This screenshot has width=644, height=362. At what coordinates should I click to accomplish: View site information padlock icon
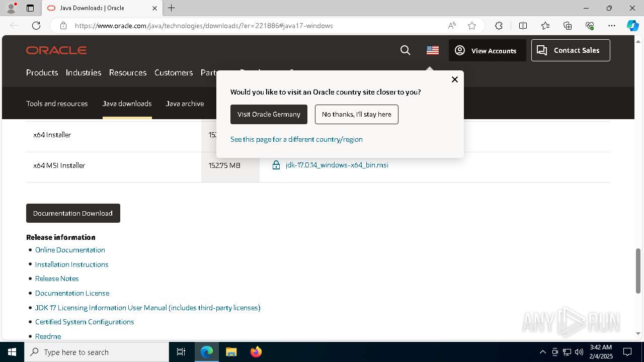[x=63, y=26]
